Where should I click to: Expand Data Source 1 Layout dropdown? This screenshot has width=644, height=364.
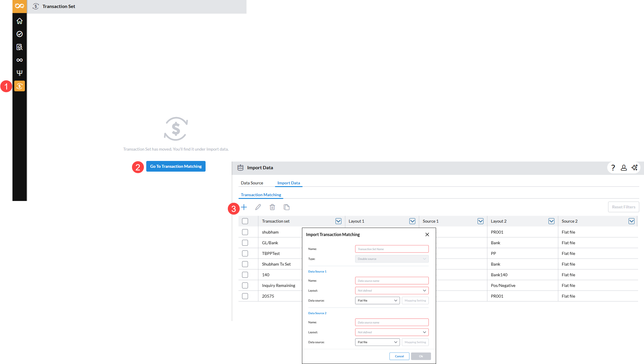[x=392, y=290]
